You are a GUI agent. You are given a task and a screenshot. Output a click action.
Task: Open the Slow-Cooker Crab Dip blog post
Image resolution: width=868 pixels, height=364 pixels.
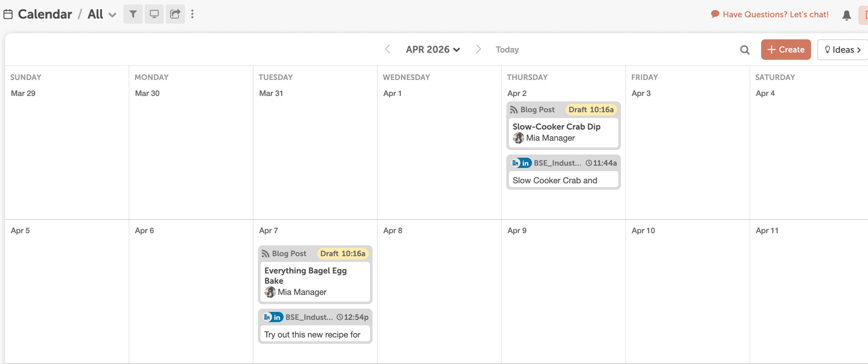[x=556, y=127]
